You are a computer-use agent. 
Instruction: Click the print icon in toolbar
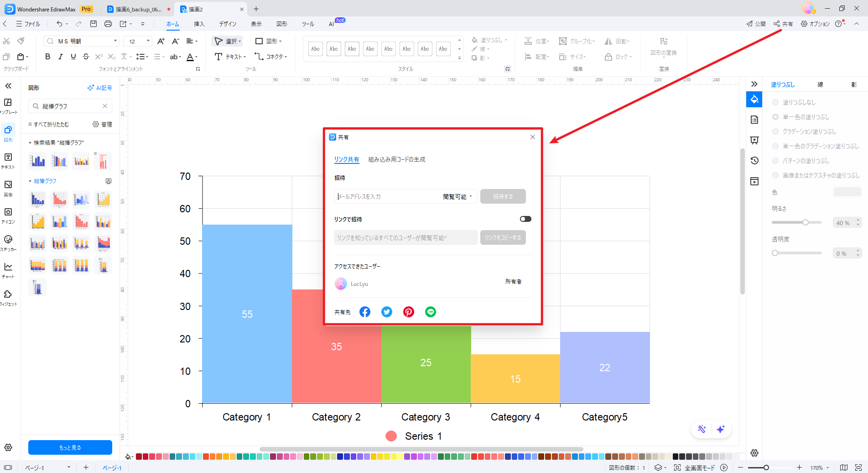click(108, 24)
